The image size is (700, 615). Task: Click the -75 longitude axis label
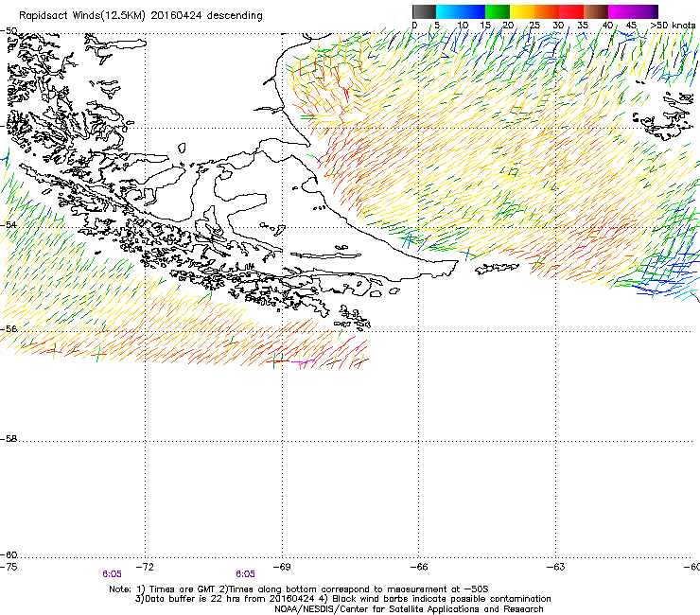point(9,567)
